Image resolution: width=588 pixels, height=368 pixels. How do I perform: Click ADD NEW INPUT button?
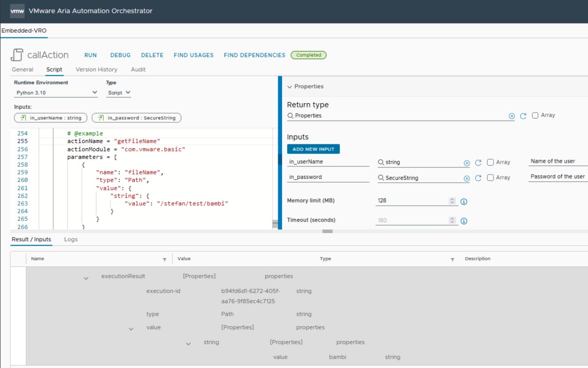point(314,149)
